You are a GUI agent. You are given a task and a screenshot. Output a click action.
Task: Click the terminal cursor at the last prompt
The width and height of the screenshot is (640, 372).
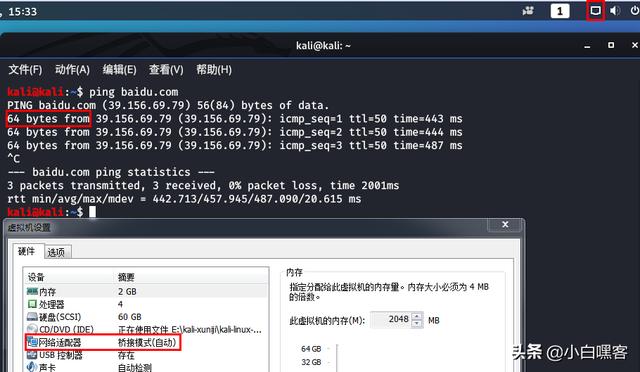[93, 212]
